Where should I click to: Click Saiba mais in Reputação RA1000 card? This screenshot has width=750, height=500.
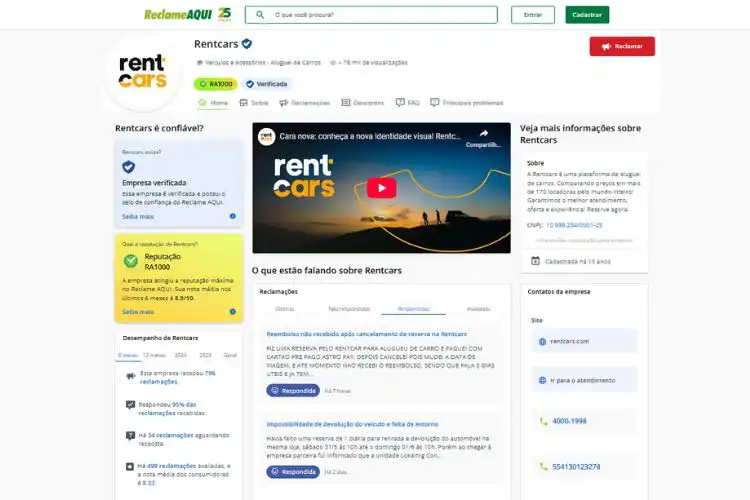[x=138, y=312]
